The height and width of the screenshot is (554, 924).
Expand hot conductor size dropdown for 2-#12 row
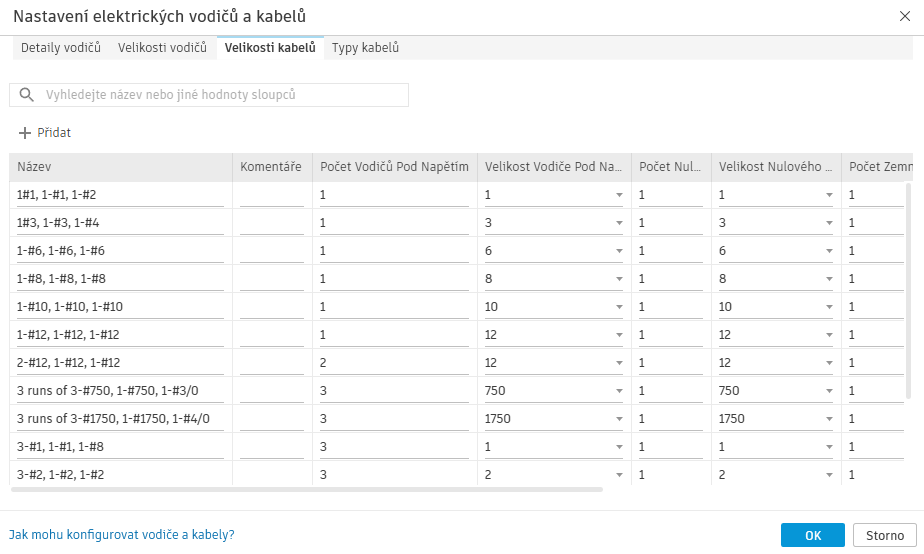(x=619, y=363)
